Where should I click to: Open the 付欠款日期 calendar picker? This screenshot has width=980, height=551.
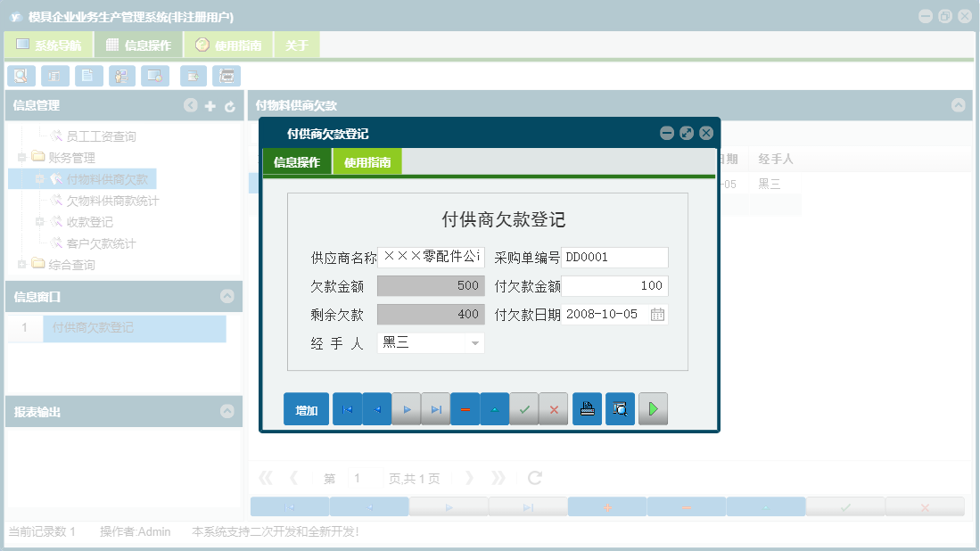[x=657, y=315]
